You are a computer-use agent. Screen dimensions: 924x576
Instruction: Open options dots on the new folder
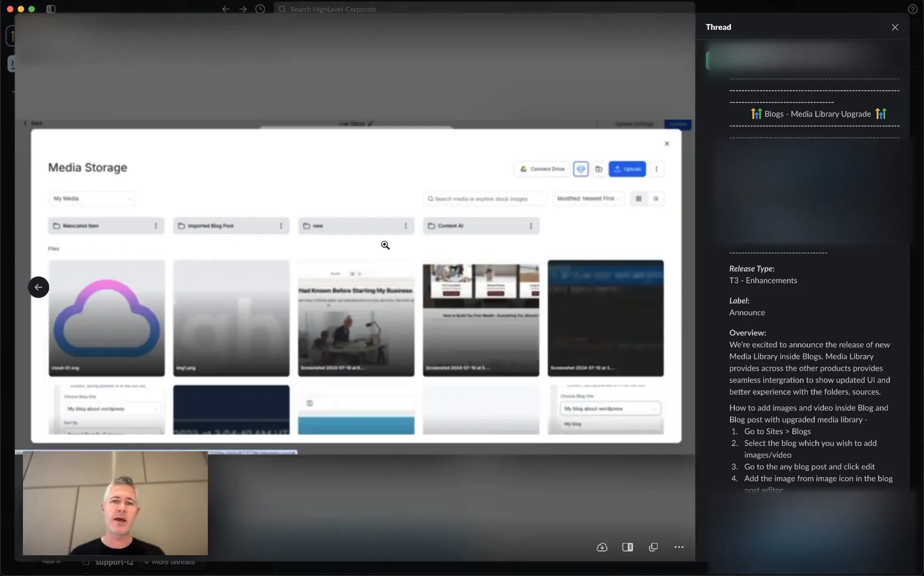point(406,226)
